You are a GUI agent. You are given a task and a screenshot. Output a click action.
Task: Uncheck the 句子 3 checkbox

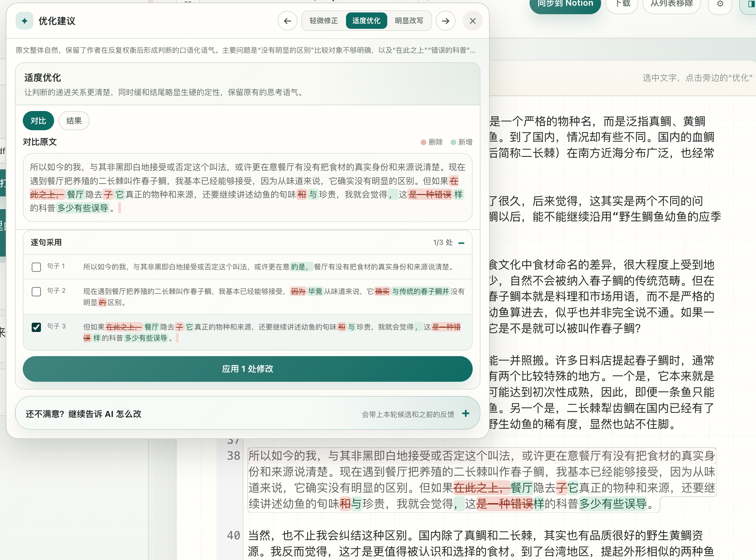(36, 327)
